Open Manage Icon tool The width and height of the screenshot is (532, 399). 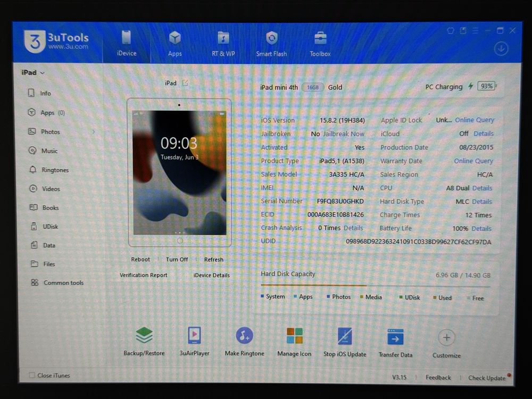294,342
